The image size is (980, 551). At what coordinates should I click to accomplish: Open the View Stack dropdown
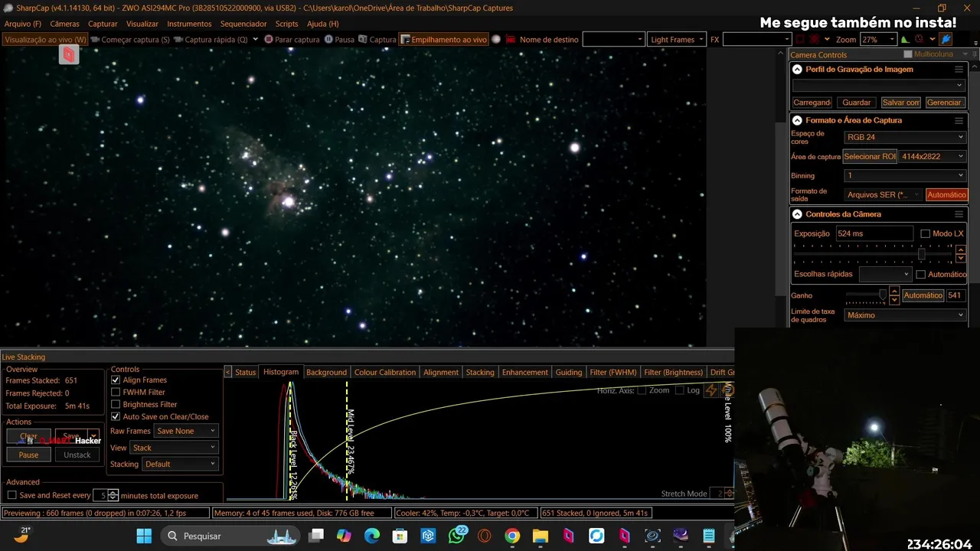click(x=174, y=448)
